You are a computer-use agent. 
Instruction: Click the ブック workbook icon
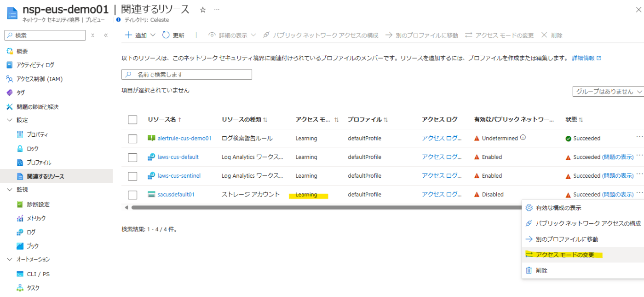(x=20, y=246)
